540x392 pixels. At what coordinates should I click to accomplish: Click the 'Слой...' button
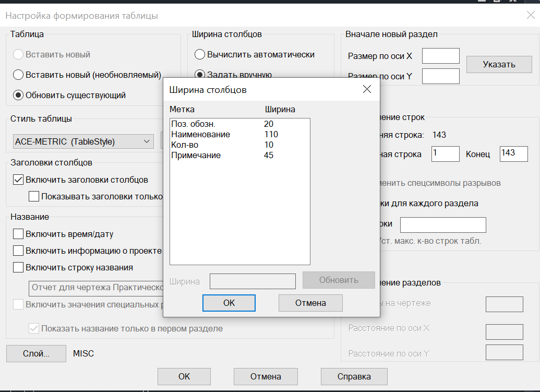[36, 354]
